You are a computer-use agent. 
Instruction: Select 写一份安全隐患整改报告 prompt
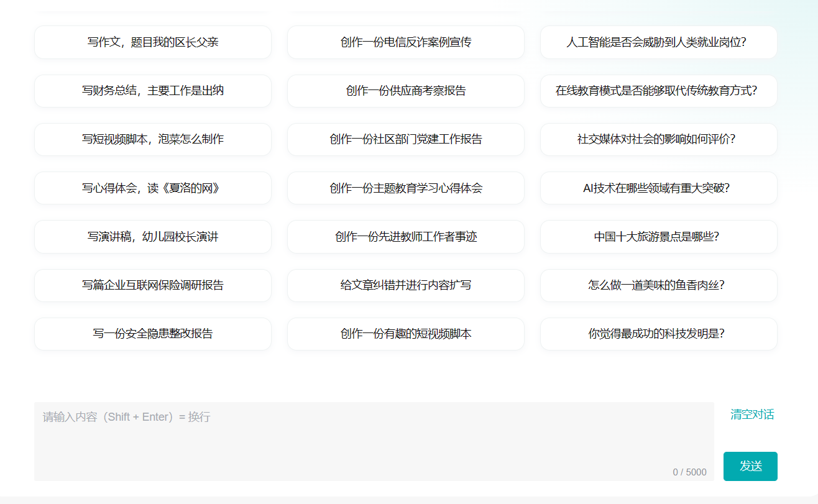coord(152,334)
